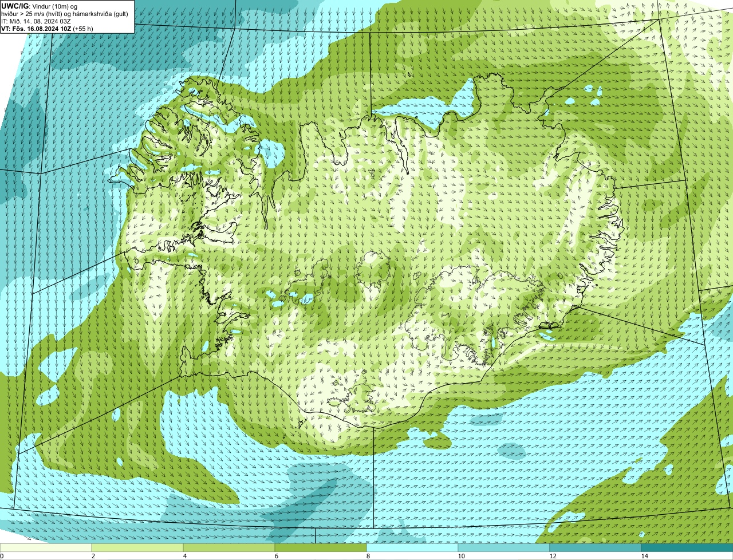Click the 'VT: Fös. 16.08.2024 10Z (+55 h)' line
The width and height of the screenshot is (733, 560).
click(47, 29)
